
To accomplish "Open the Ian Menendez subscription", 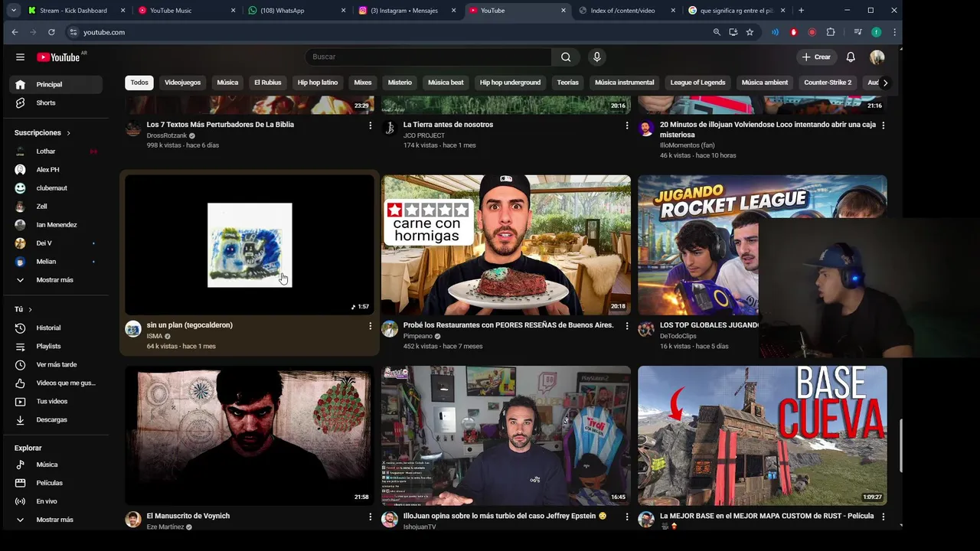I will [55, 225].
